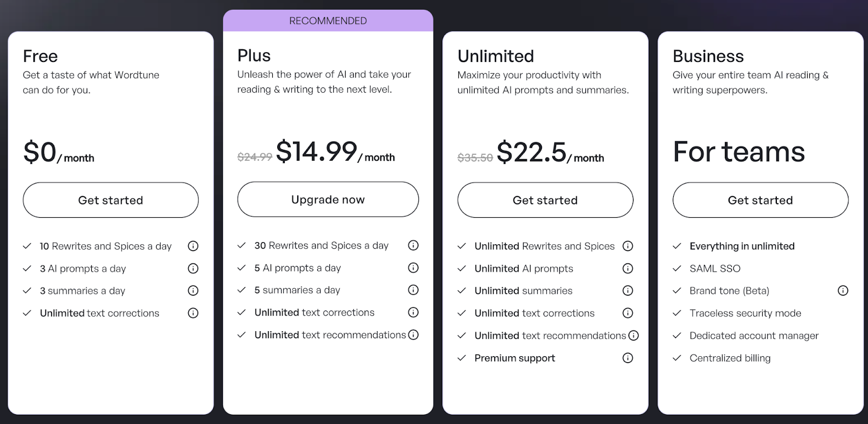Click info icon for Unlimited plan's Unlimited Rewrites and Spices
The height and width of the screenshot is (424, 868).
point(628,246)
